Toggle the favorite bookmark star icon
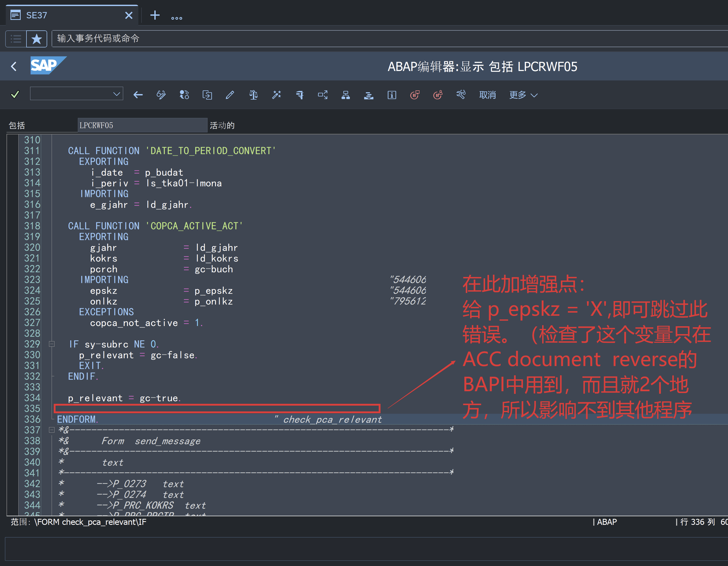The image size is (728, 566). tap(37, 39)
